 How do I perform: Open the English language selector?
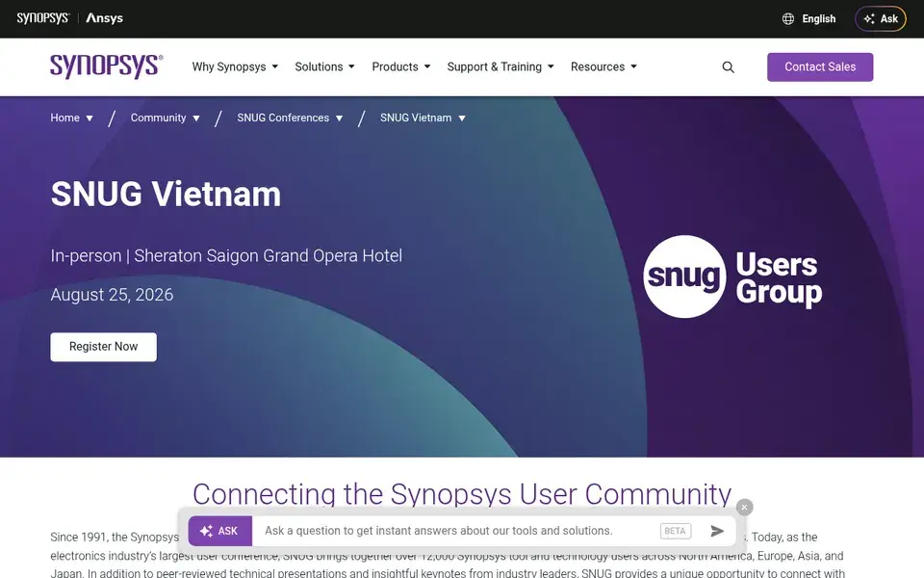coord(818,19)
